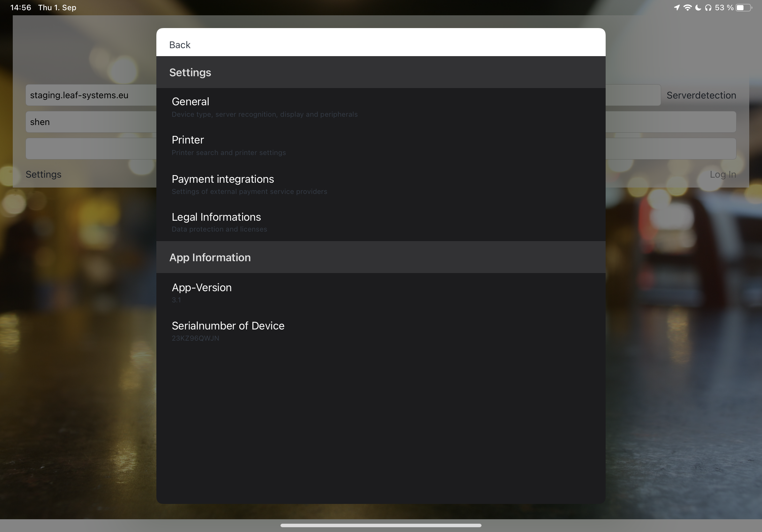
Task: Open Legal Informations entry
Action: (x=216, y=217)
